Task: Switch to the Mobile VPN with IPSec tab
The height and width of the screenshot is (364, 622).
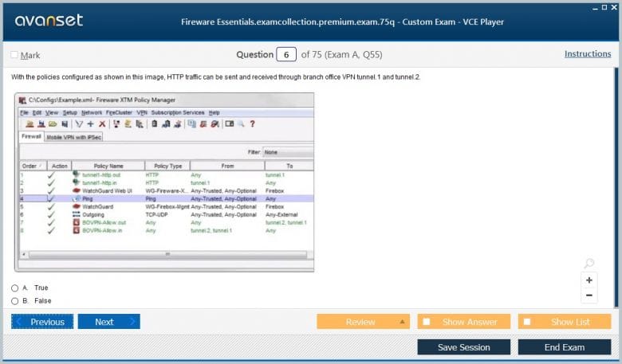Action: pyautogui.click(x=74, y=137)
